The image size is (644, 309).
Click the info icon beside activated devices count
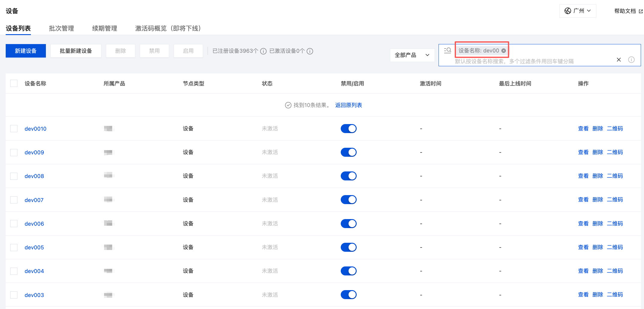tap(310, 51)
